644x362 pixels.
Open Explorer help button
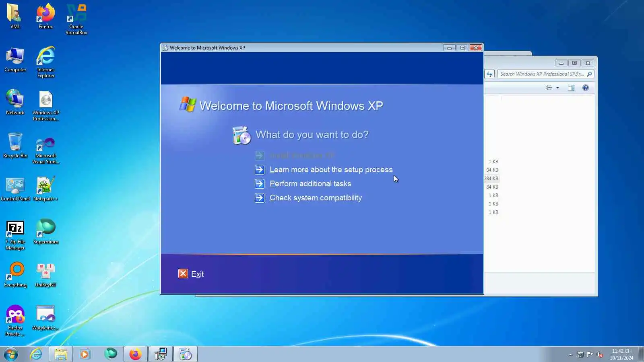click(x=585, y=88)
